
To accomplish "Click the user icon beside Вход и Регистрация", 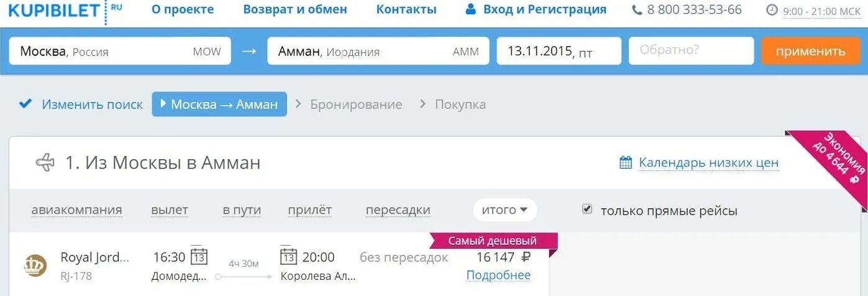I will point(471,10).
